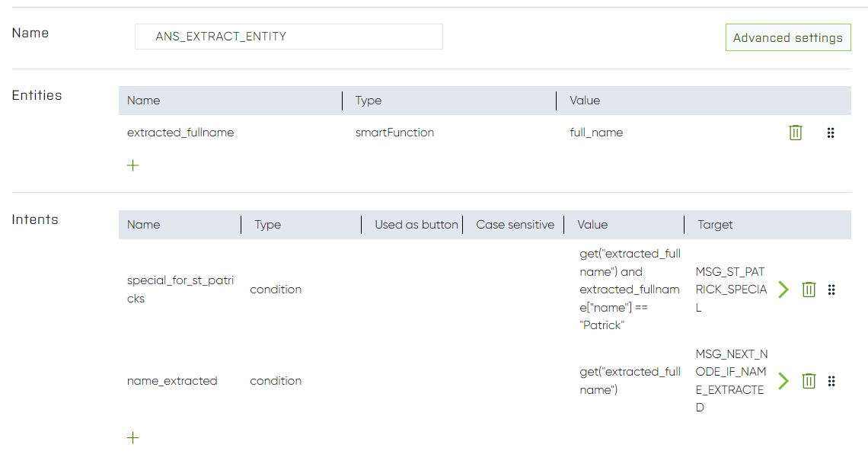Open Advanced settings

[787, 37]
